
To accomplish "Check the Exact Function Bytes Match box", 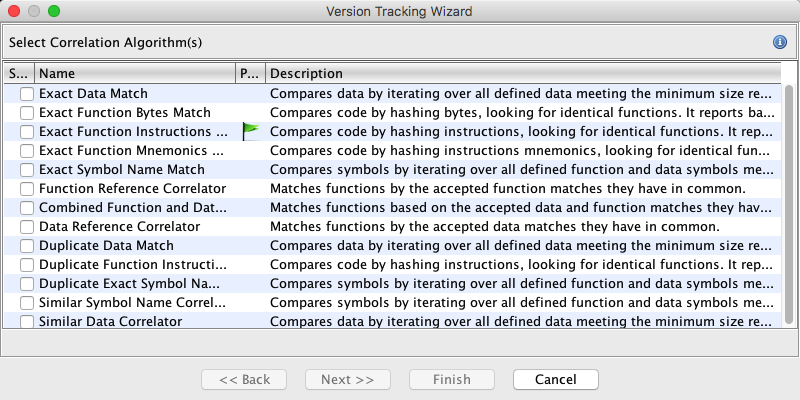I will pyautogui.click(x=27, y=113).
